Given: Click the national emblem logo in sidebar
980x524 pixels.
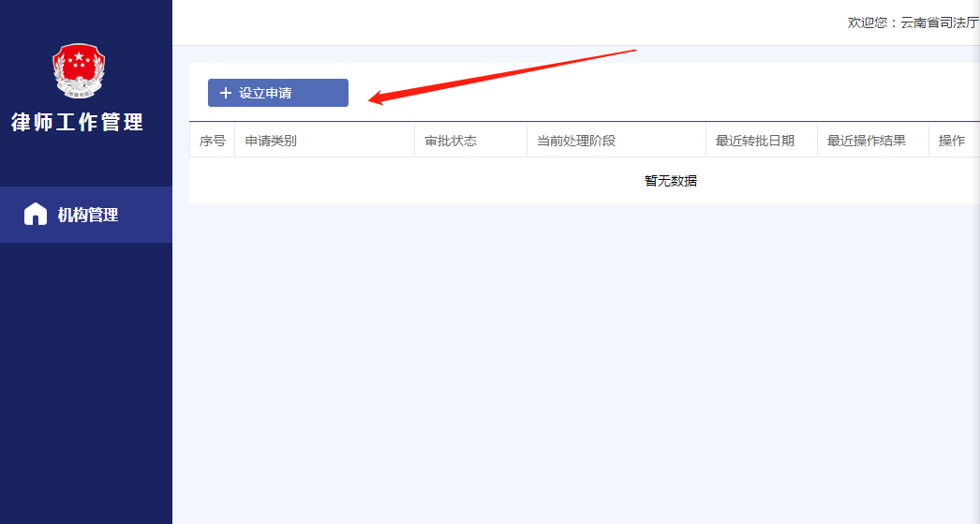Looking at the screenshot, I should pos(79,71).
